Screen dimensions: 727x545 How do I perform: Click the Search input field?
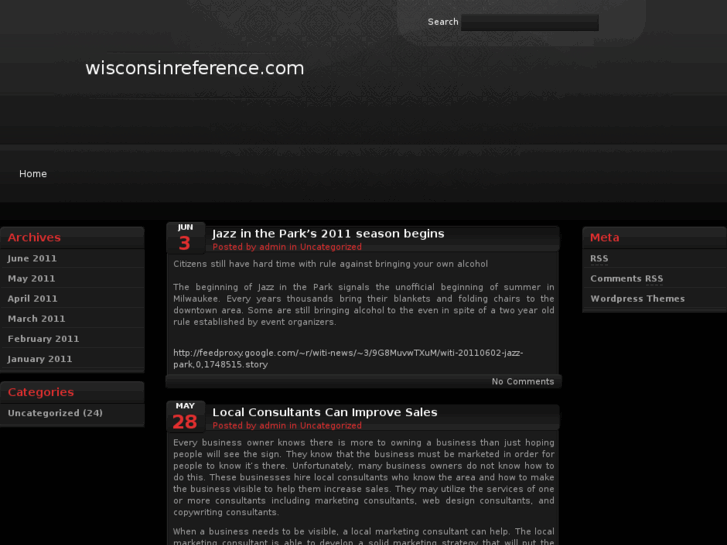point(529,22)
